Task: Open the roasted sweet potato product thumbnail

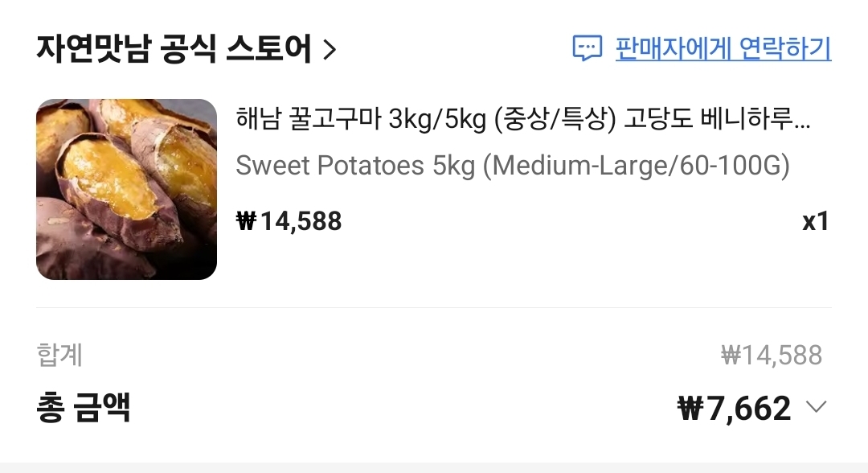Action: [126, 189]
